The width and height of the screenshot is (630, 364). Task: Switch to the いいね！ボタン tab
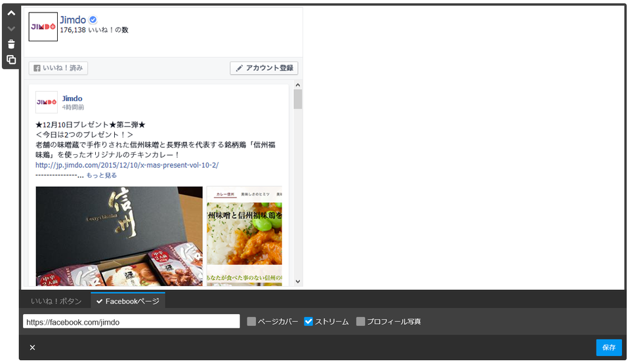(56, 301)
